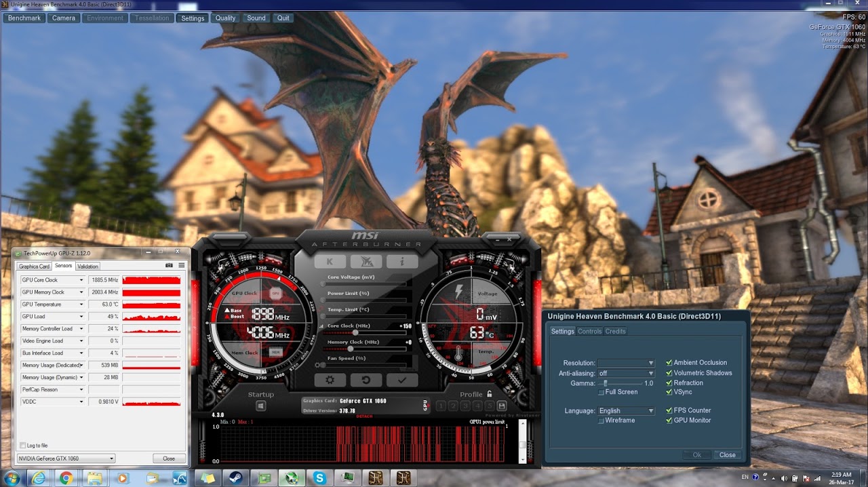
Task: Open Afterburner information 'i' button
Action: click(x=402, y=262)
